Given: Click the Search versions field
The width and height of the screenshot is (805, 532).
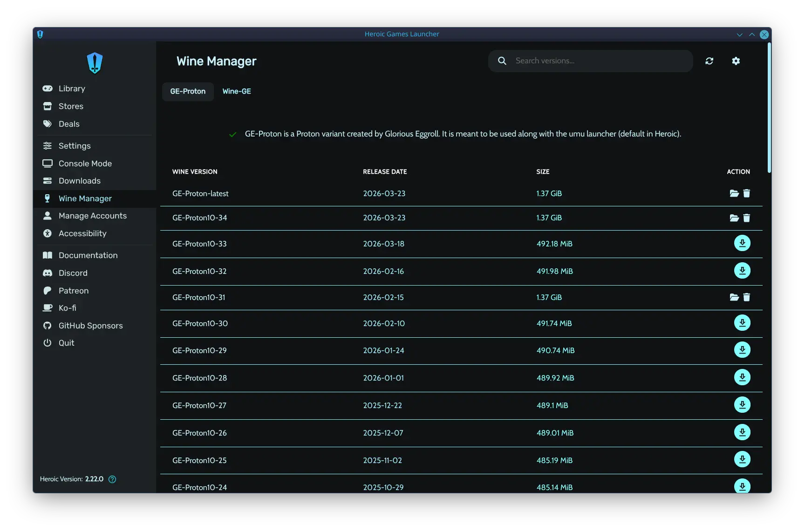Looking at the screenshot, I should [x=591, y=61].
